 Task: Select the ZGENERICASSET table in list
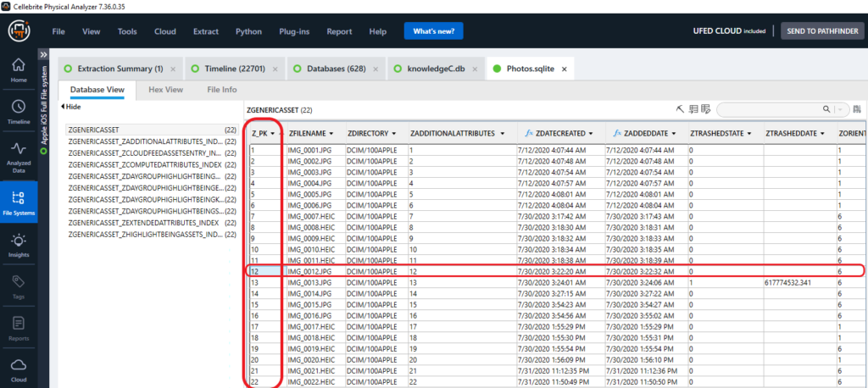(x=153, y=130)
